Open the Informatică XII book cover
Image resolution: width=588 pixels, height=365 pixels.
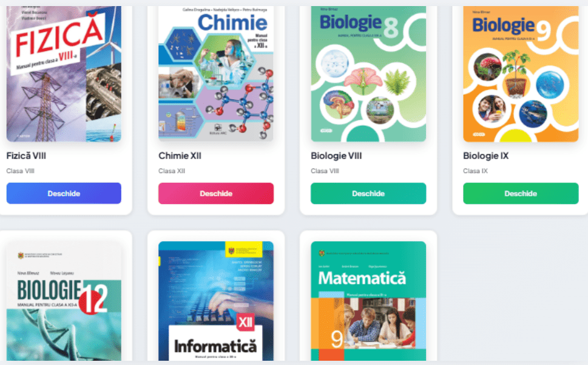pos(215,301)
